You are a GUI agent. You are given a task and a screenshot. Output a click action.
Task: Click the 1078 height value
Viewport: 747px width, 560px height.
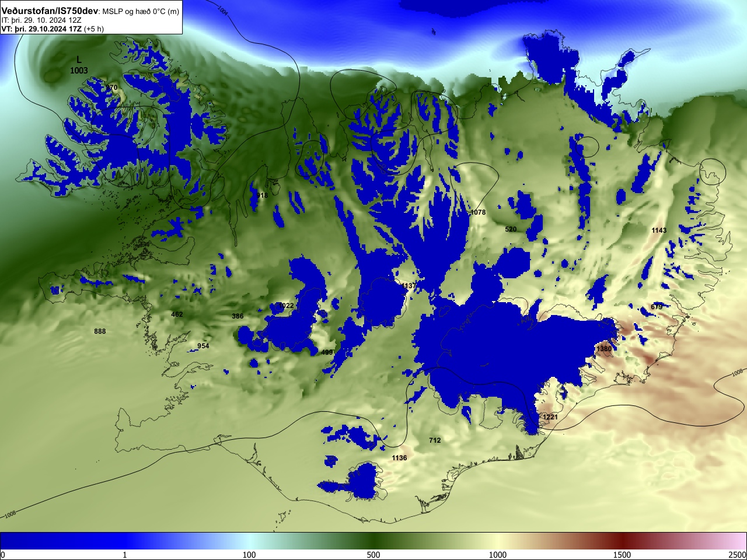coord(478,212)
